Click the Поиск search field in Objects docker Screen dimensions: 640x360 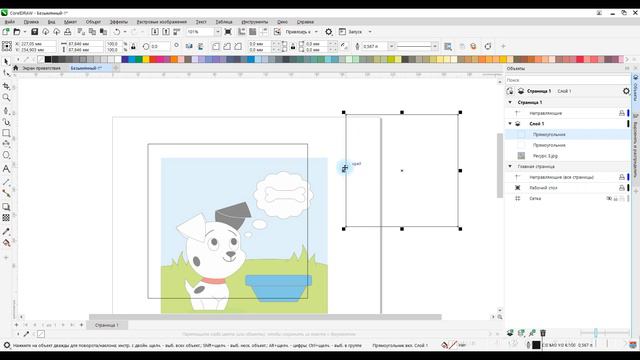point(567,80)
